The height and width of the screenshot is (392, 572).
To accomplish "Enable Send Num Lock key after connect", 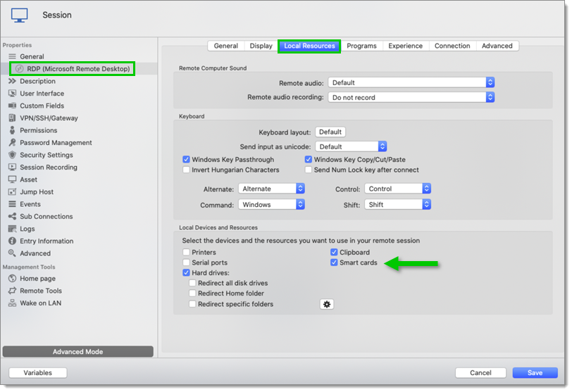I will pos(309,170).
